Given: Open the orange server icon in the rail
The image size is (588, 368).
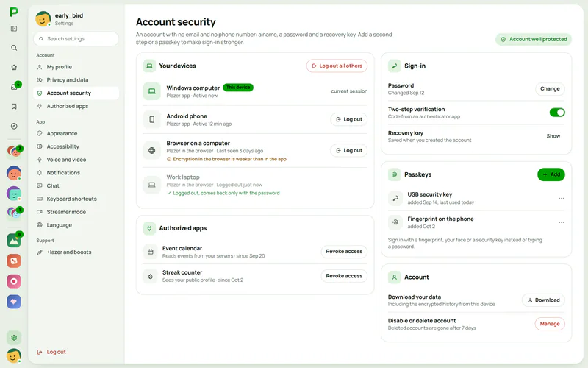Looking at the screenshot, I should pyautogui.click(x=14, y=261).
